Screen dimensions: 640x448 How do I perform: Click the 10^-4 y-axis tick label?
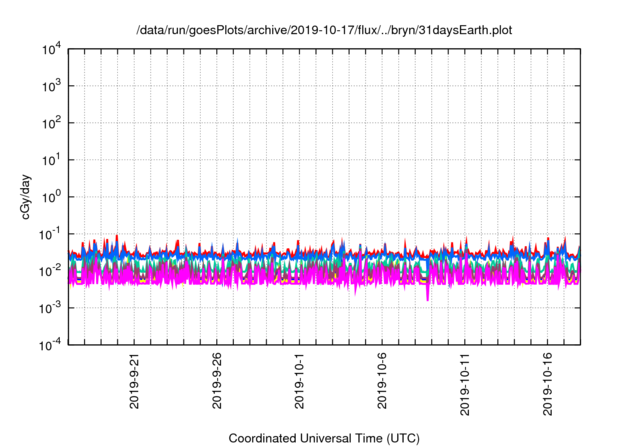(49, 344)
